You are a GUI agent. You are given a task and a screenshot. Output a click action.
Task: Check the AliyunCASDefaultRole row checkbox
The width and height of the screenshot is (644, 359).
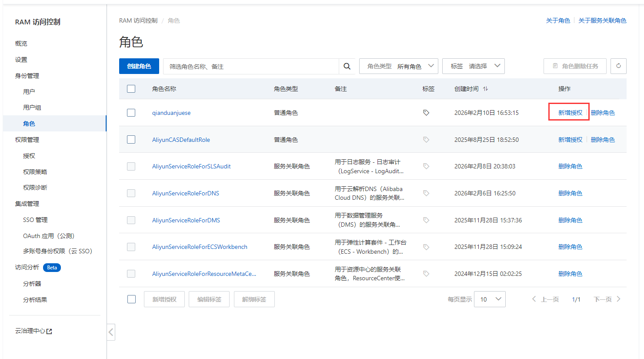point(131,140)
